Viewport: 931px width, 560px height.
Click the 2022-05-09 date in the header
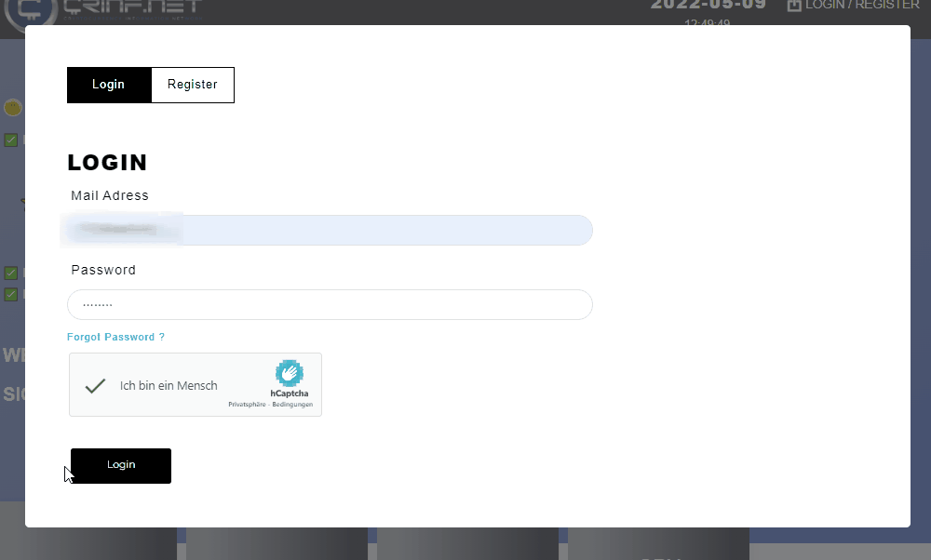(708, 6)
